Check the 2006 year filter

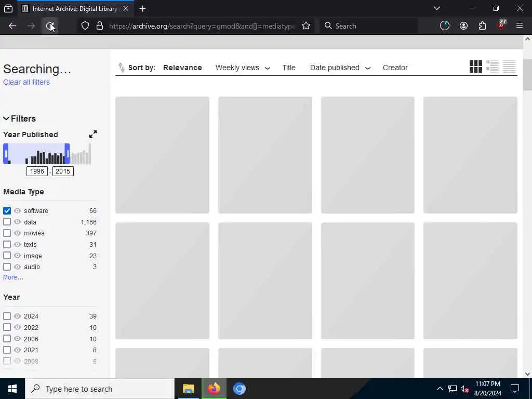(7, 339)
